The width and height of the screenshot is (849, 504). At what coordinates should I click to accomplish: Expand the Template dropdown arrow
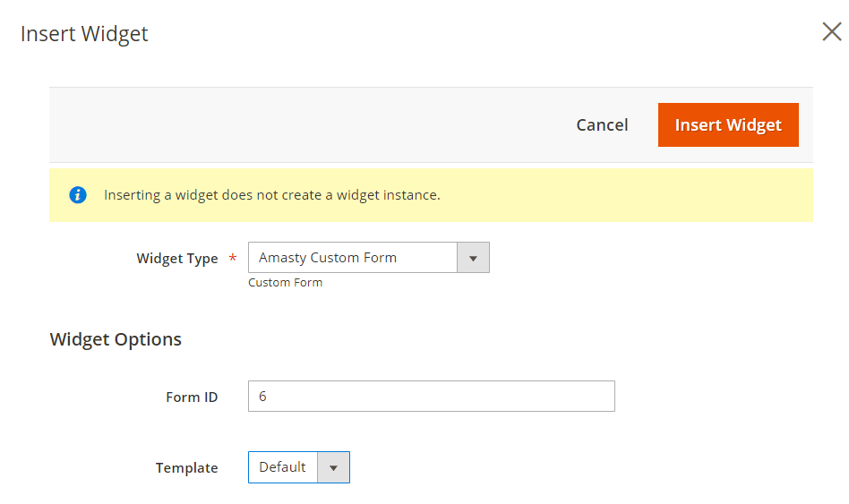(333, 467)
